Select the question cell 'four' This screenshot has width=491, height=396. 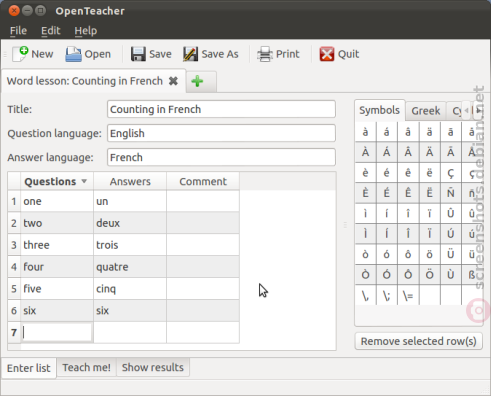click(57, 267)
